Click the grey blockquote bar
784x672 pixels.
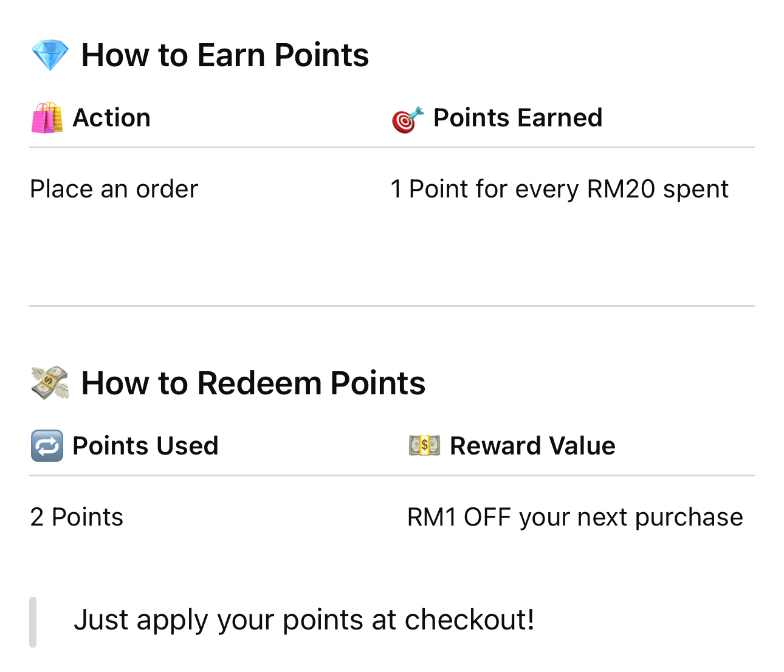(33, 622)
